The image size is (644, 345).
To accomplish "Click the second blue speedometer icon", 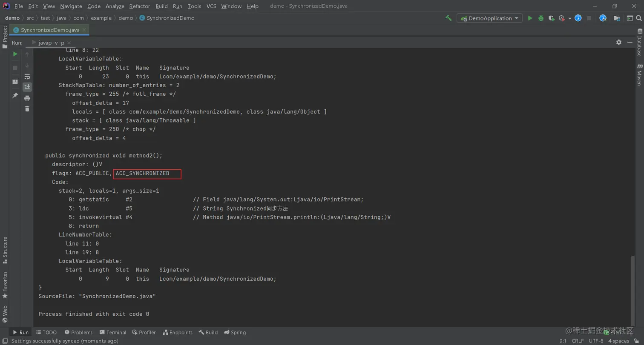I will [x=603, y=18].
